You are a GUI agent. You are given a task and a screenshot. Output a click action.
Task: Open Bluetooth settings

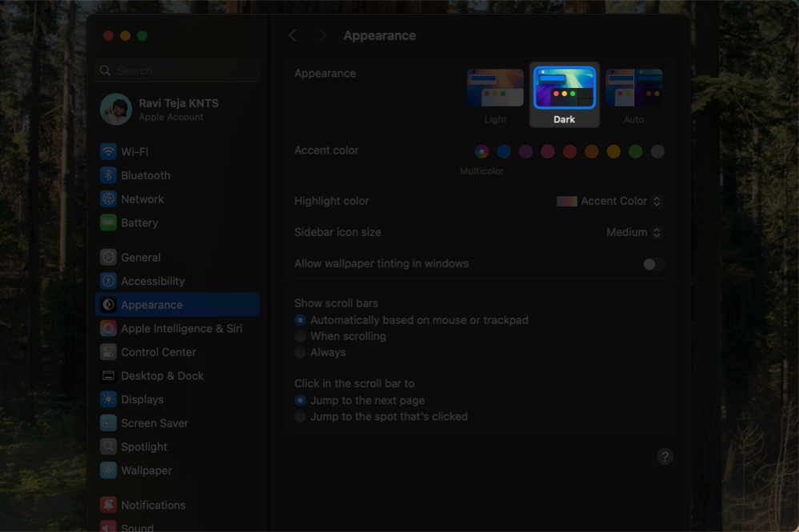point(146,175)
